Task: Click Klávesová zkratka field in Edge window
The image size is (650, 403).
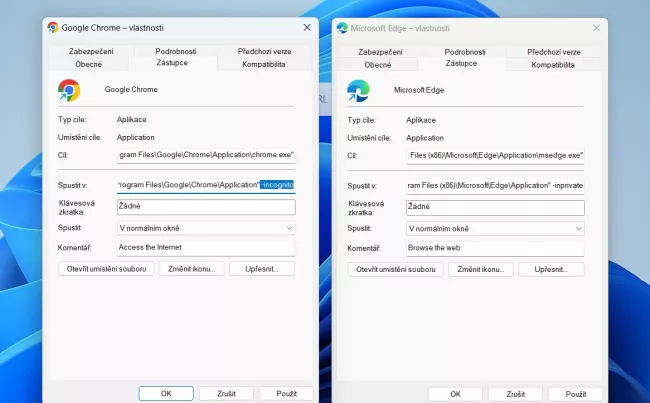Action: pyautogui.click(x=495, y=207)
